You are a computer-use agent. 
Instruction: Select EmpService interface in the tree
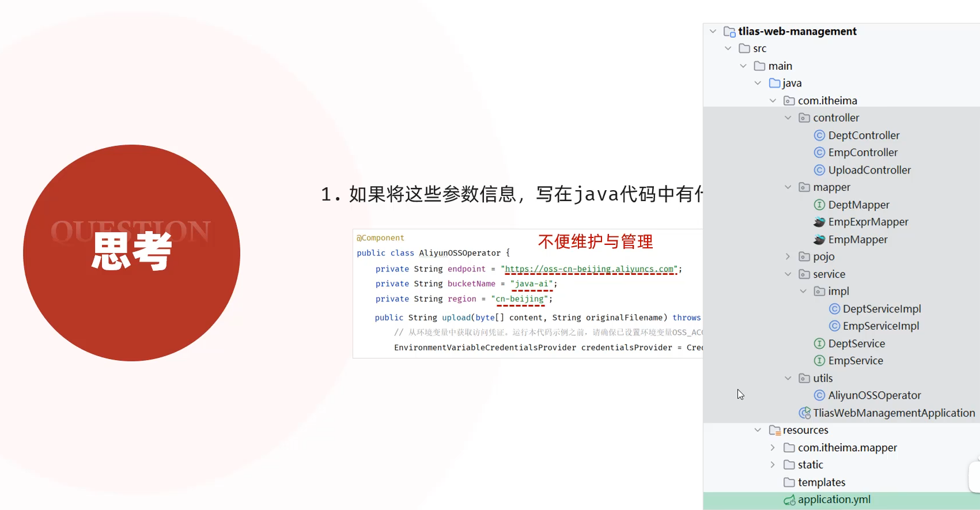click(x=856, y=361)
